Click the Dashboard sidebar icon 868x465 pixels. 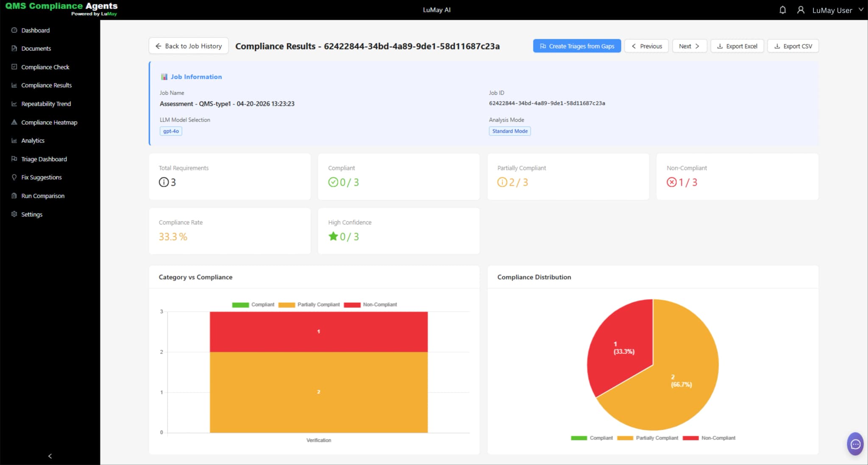click(14, 30)
